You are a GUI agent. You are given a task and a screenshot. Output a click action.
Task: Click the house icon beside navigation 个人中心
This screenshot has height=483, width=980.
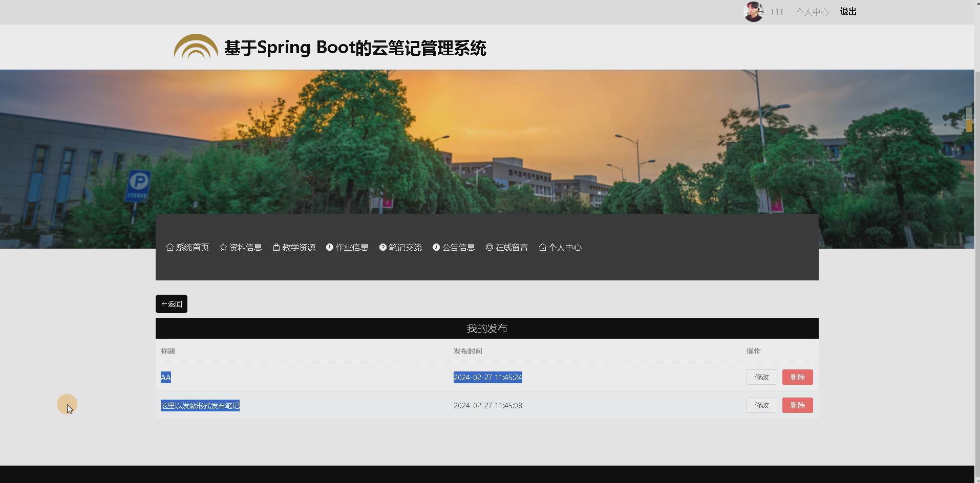click(543, 247)
